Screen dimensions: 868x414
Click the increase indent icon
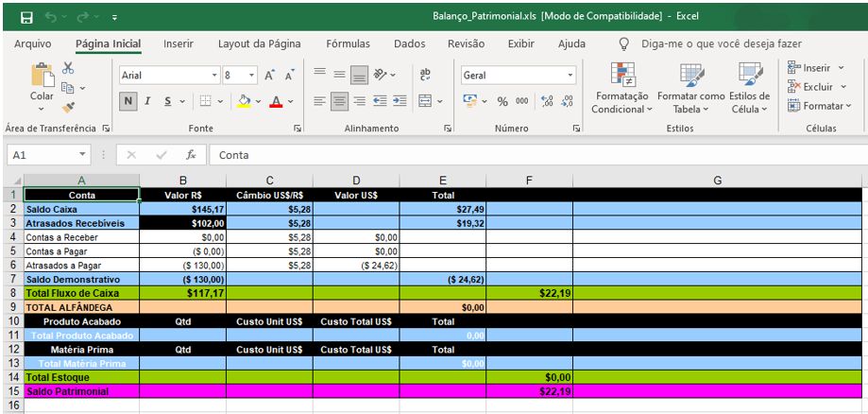click(x=400, y=101)
